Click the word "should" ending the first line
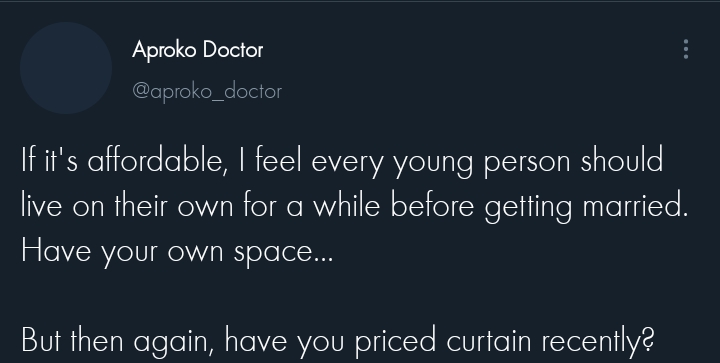This screenshot has width=720, height=363. click(x=622, y=161)
